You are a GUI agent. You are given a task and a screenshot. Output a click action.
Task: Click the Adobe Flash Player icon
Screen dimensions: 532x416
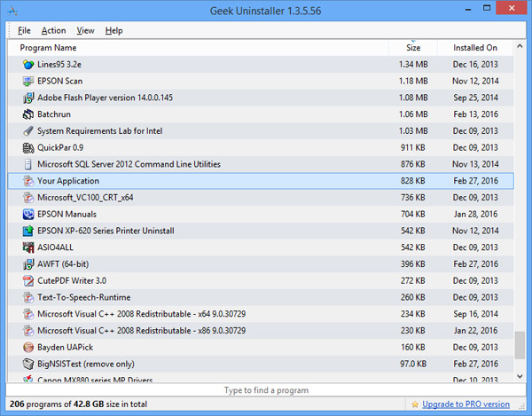tap(27, 98)
